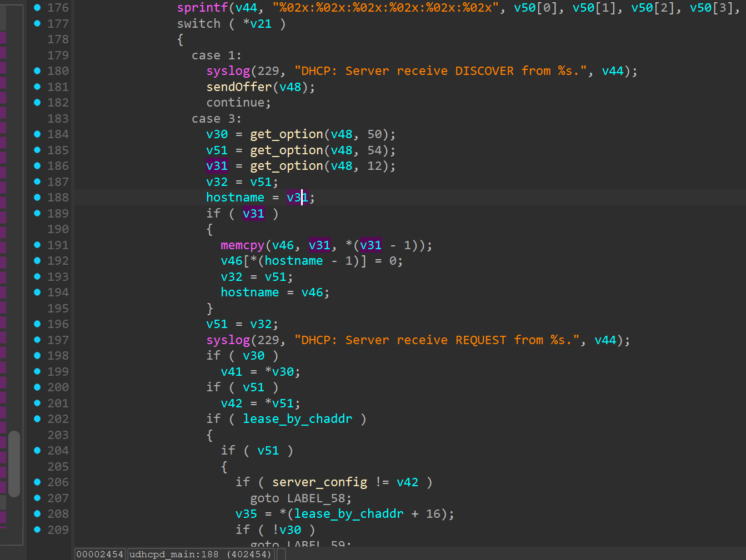
Task: Click server_config on line 206
Action: [319, 482]
